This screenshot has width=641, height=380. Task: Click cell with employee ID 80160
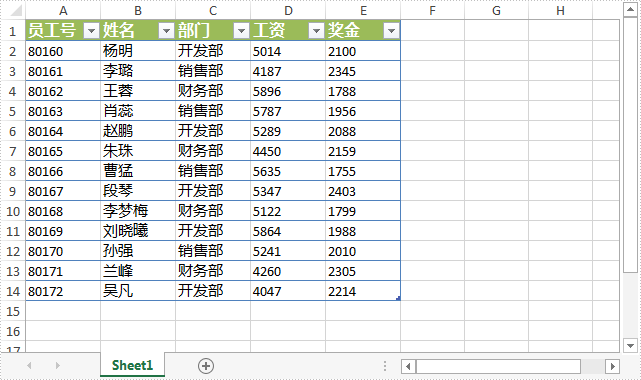tap(63, 51)
